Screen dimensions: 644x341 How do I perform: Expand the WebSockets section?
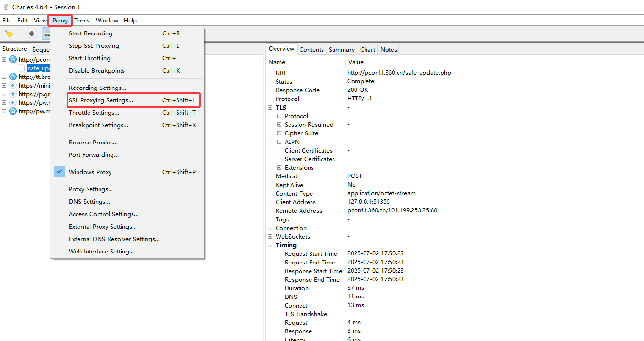270,237
